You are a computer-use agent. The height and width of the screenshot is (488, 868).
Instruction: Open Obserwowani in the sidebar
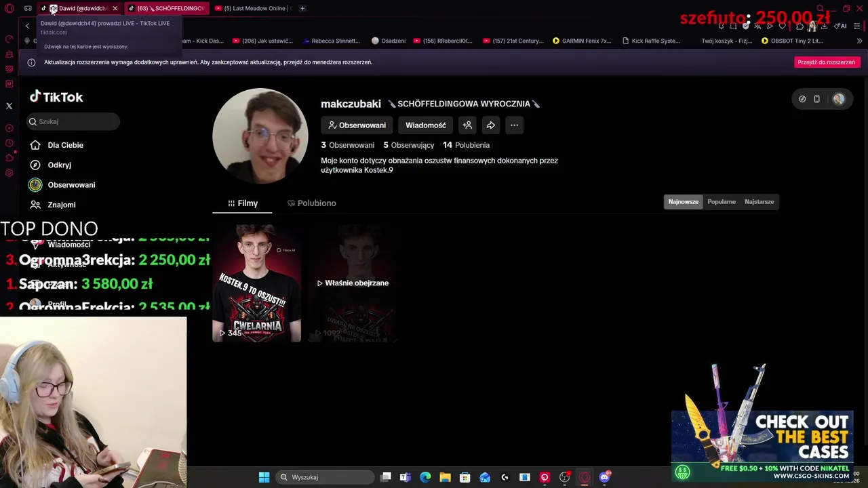[x=62, y=184]
